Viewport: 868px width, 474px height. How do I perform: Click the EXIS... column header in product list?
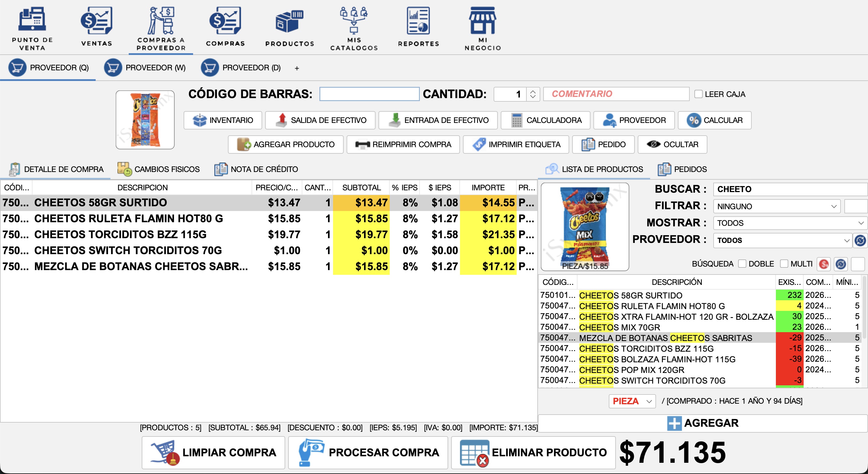coord(789,282)
